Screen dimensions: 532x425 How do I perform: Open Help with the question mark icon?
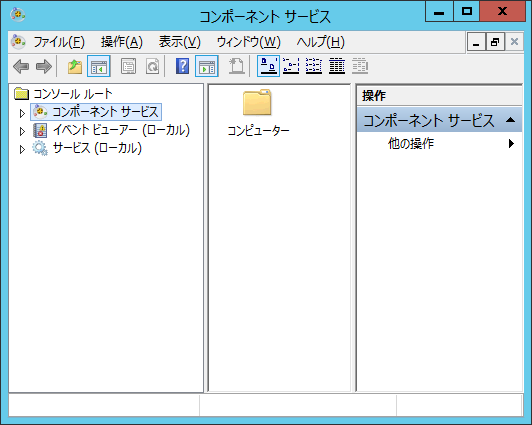coord(183,66)
